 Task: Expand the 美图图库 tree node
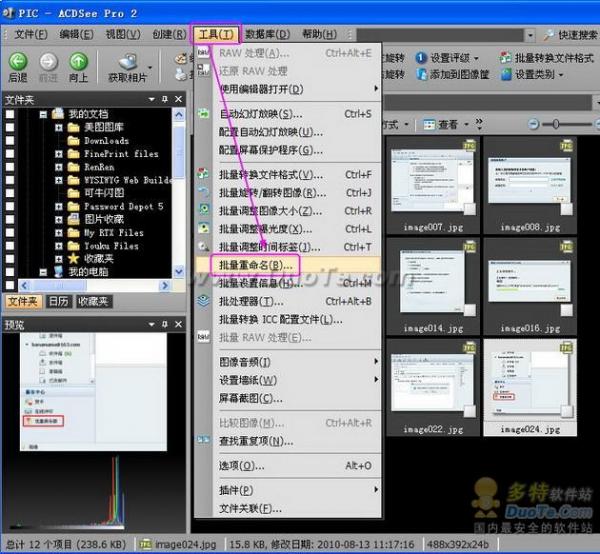point(59,127)
